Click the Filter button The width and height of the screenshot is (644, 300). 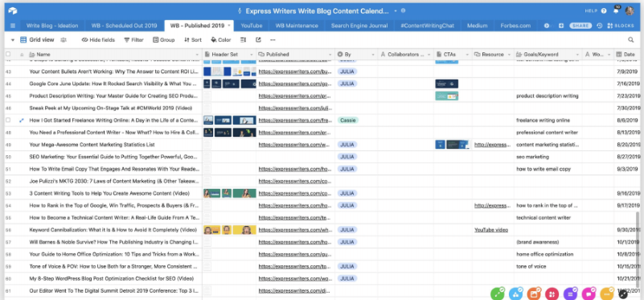tap(134, 40)
